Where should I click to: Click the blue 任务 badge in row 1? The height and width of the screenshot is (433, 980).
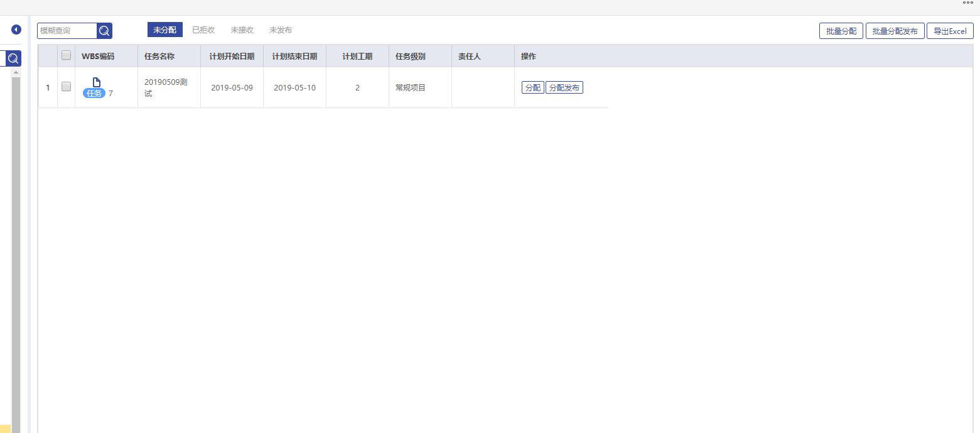click(94, 94)
